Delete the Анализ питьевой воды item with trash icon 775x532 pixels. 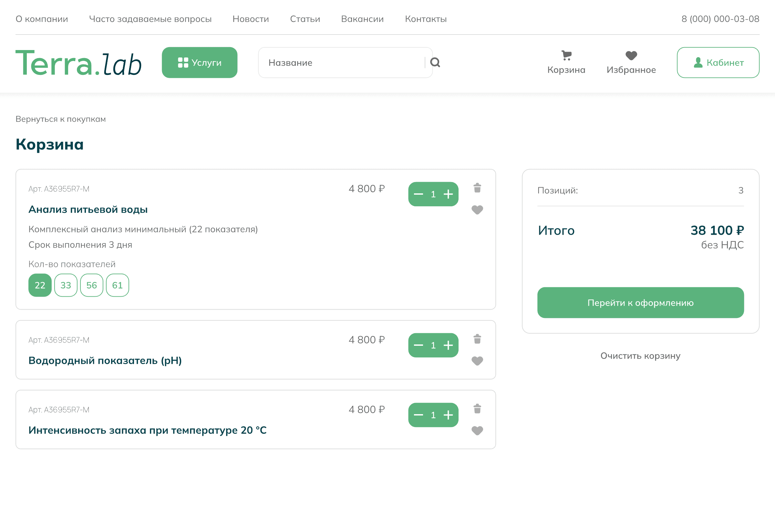[477, 188]
